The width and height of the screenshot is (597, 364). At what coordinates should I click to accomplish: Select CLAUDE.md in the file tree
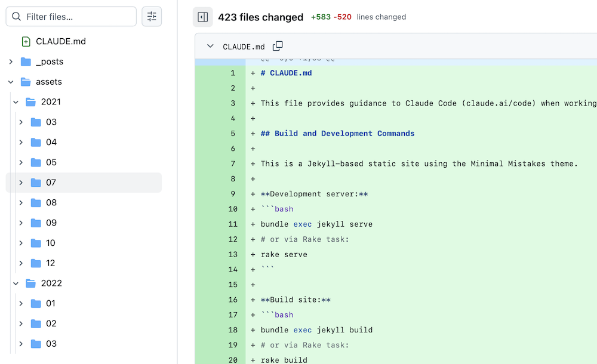pos(60,42)
